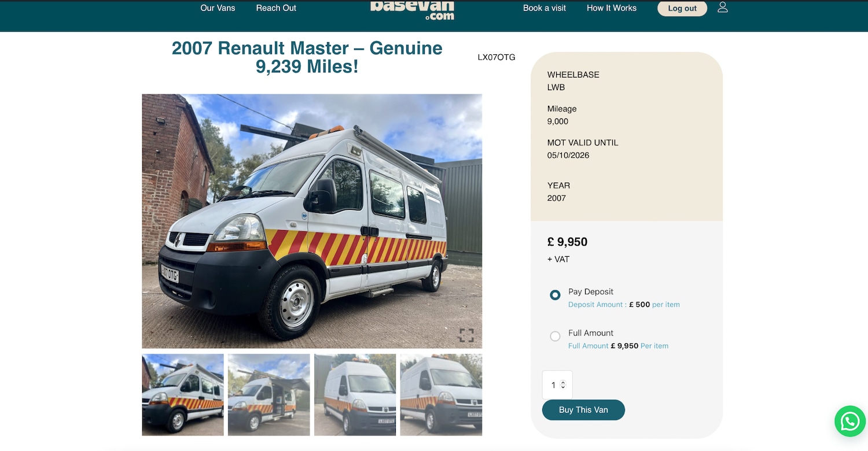
Task: Click the quantity input field
Action: [x=557, y=385]
